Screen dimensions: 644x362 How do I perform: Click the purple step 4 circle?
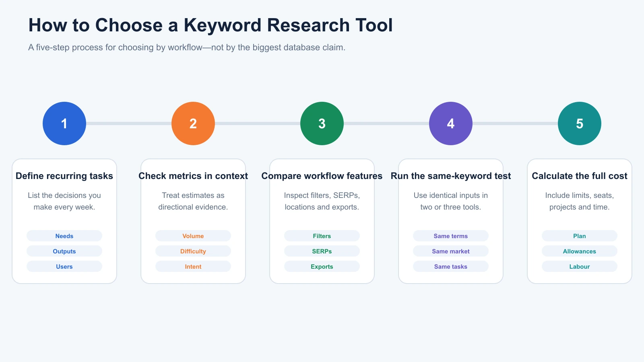coord(451,123)
